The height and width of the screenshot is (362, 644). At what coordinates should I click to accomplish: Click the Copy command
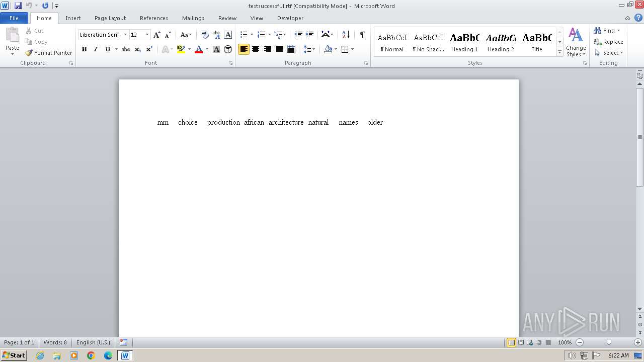click(36, 42)
